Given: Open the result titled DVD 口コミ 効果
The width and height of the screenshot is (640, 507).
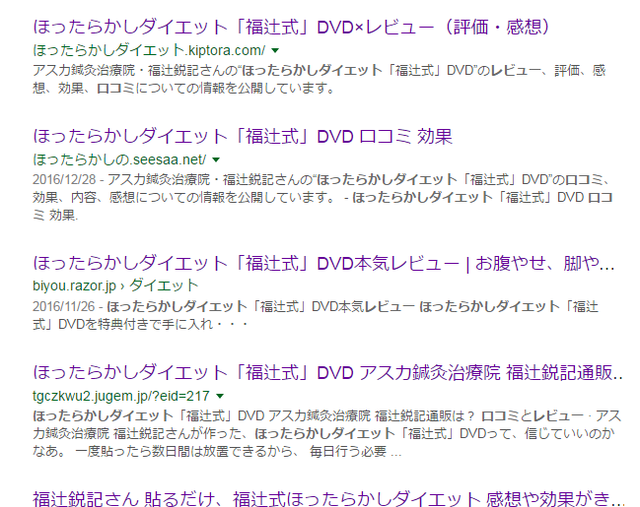Looking at the screenshot, I should tap(242, 136).
